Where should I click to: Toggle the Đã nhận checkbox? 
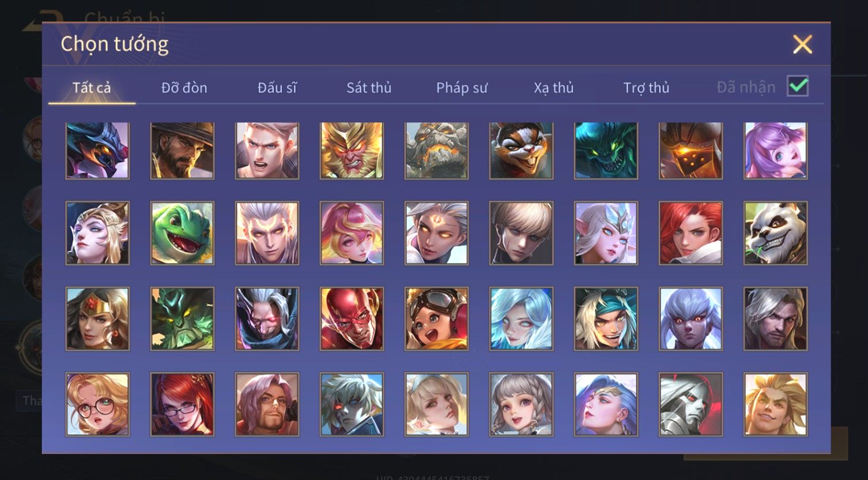798,87
